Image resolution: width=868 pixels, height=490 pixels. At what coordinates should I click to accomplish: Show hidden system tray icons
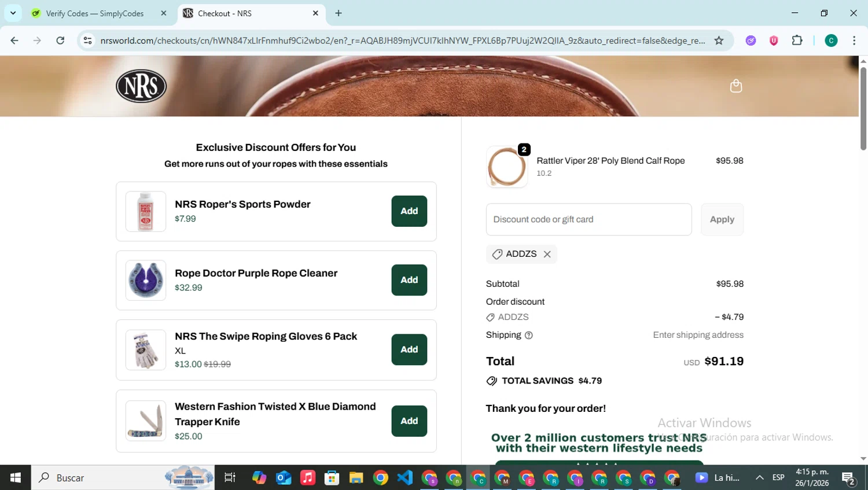[x=759, y=478]
